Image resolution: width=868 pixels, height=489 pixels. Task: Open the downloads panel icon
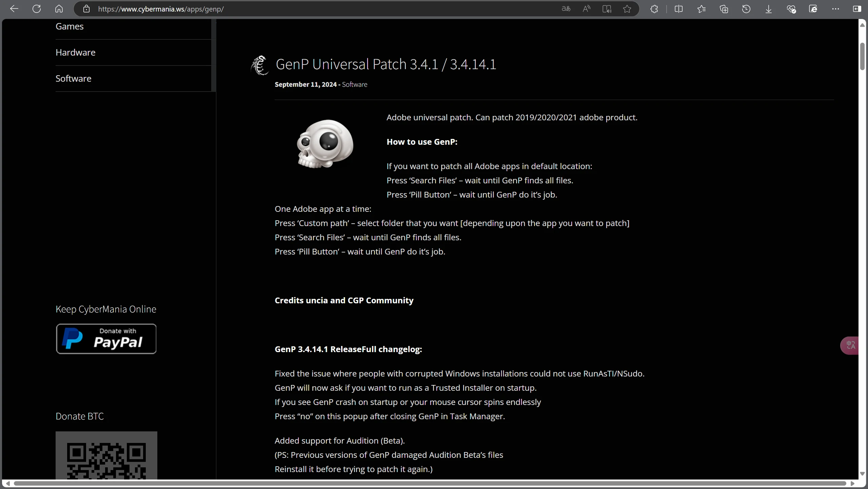[769, 9]
